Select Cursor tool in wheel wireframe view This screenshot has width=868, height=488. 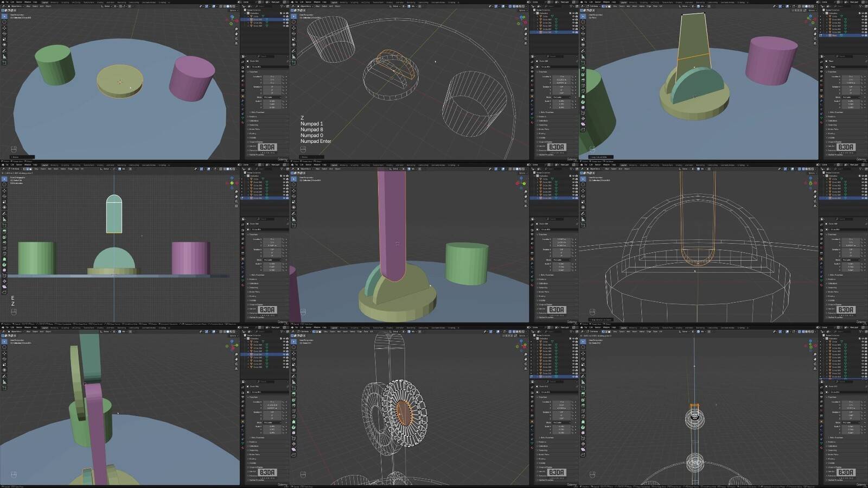pyautogui.click(x=293, y=347)
